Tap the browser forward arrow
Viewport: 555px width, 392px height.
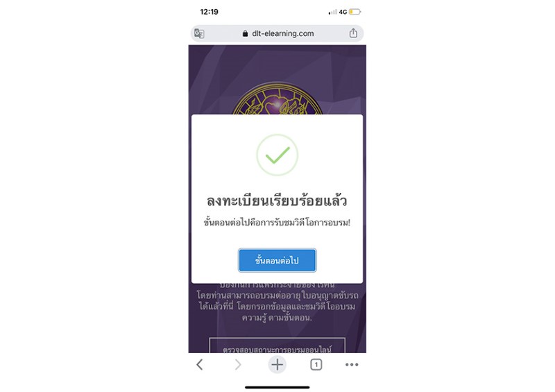point(238,364)
